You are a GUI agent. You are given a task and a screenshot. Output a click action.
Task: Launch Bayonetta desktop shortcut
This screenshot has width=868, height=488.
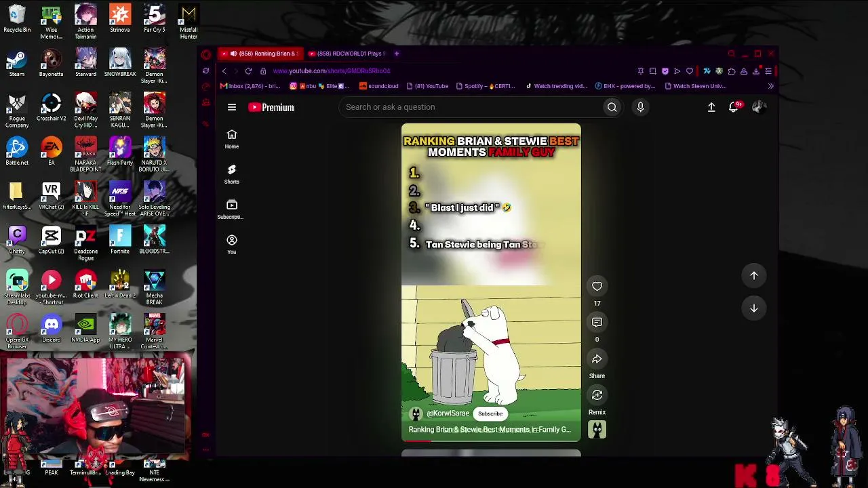coord(51,63)
